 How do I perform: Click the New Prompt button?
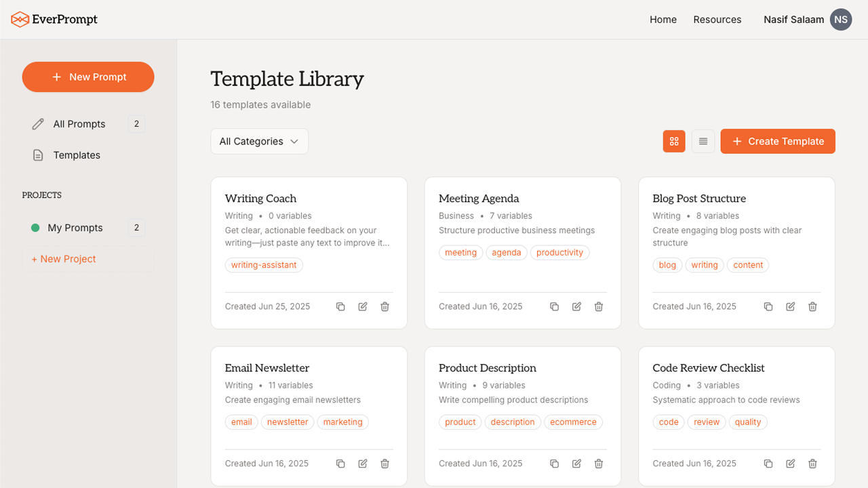click(87, 77)
